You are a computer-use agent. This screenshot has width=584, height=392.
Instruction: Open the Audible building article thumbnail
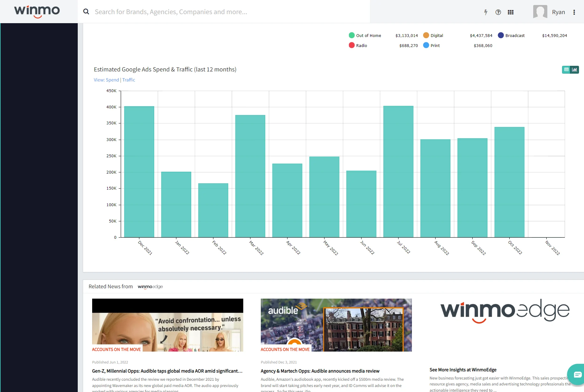point(336,325)
